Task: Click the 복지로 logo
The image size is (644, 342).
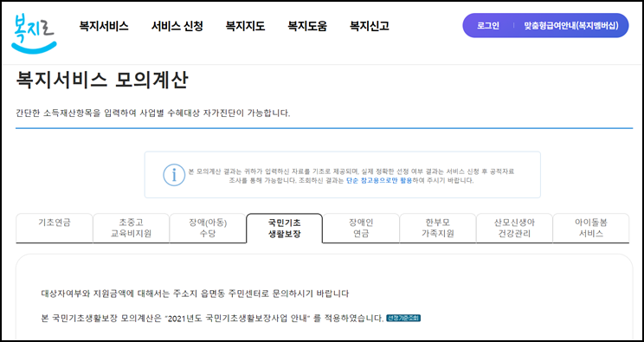Action: tap(34, 33)
